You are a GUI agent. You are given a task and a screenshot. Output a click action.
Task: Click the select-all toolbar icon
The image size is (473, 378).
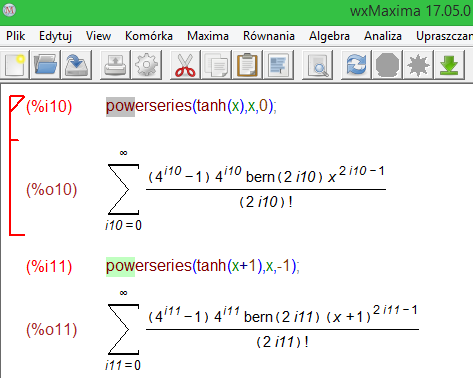point(278,65)
